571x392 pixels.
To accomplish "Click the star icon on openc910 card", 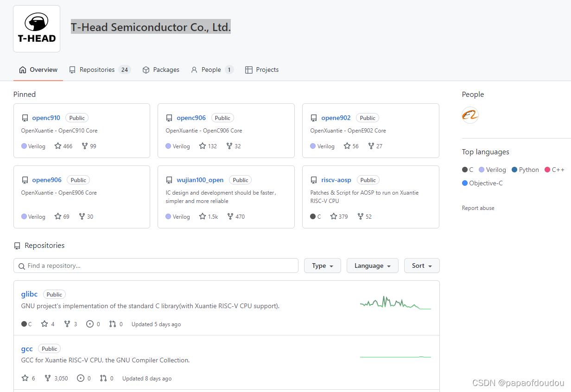I will [58, 146].
